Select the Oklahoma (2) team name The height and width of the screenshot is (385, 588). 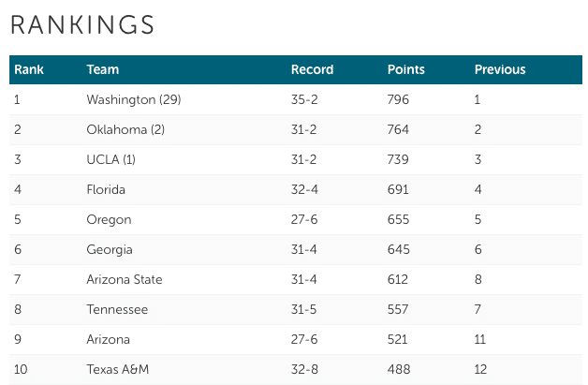point(125,129)
